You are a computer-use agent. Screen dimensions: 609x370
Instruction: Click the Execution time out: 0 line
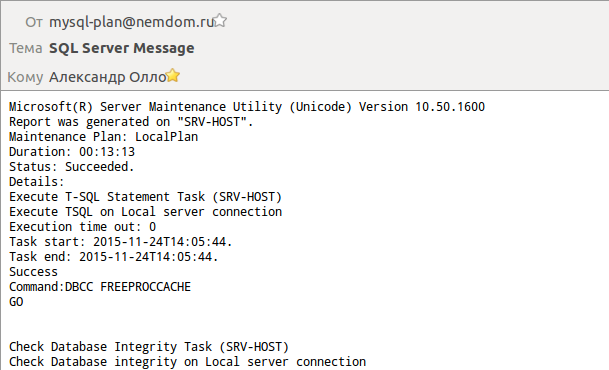tap(83, 227)
